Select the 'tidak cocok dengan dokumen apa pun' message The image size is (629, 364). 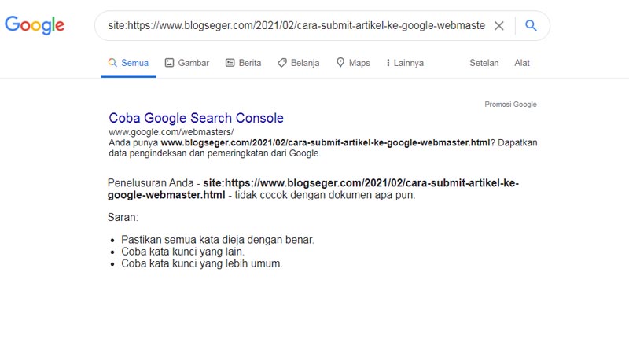(x=325, y=195)
